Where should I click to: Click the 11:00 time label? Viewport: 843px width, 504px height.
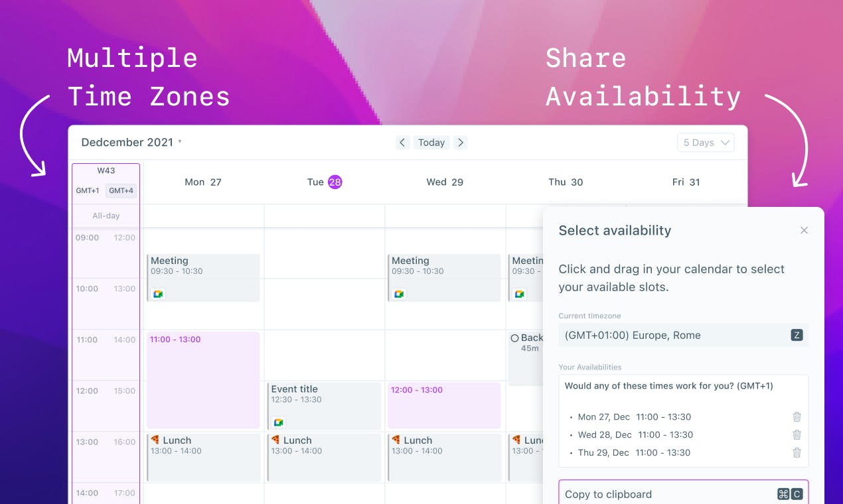(87, 340)
